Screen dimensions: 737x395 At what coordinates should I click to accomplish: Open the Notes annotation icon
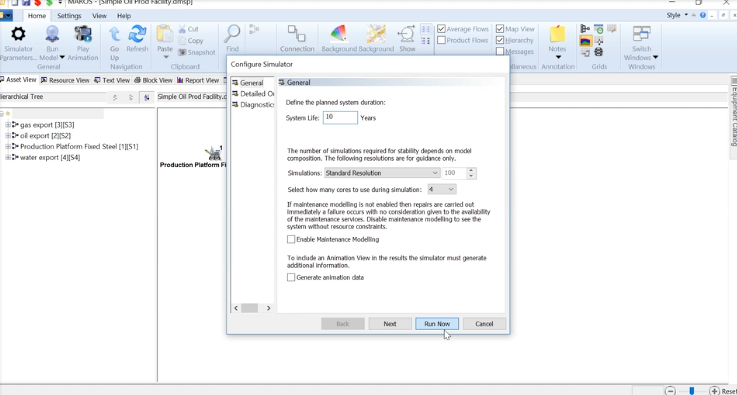pos(557,34)
